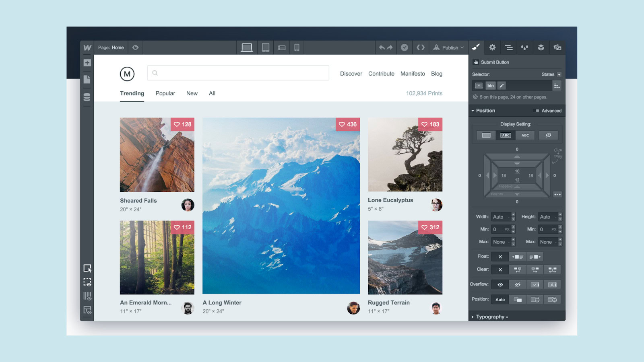
Task: Open the Pages panel icon
Action: pos(87,79)
